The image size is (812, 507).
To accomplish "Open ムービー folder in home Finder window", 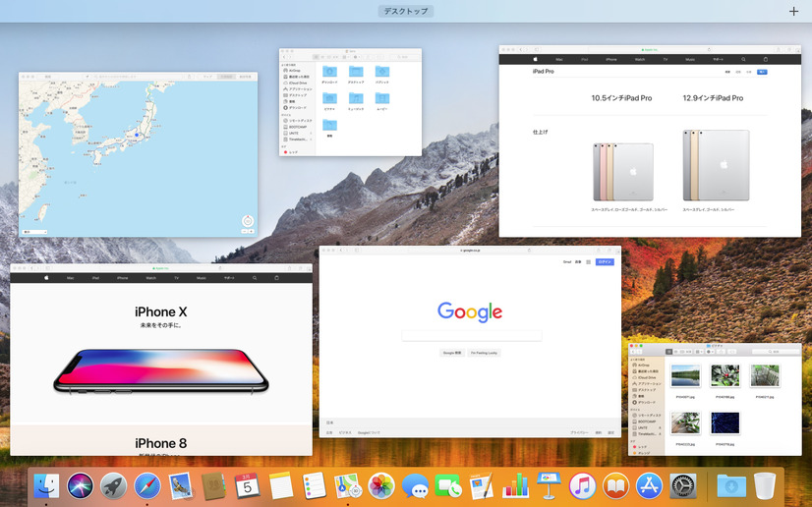I will pos(382,100).
